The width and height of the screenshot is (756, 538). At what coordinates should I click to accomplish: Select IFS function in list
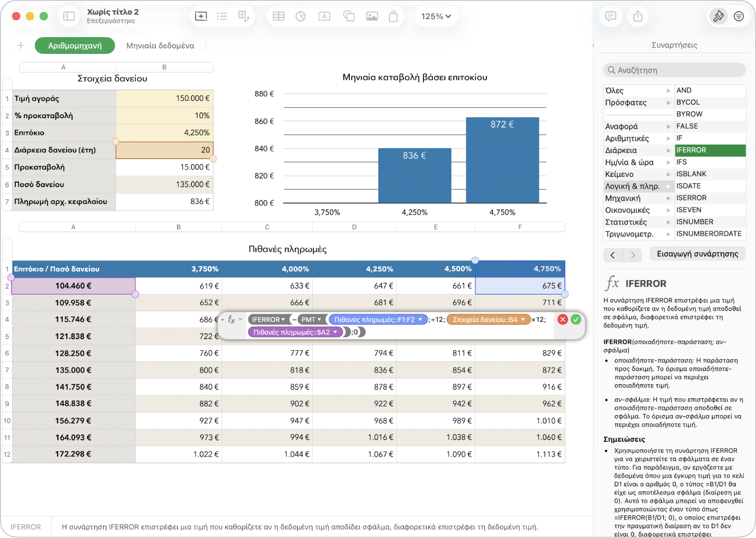click(x=710, y=162)
